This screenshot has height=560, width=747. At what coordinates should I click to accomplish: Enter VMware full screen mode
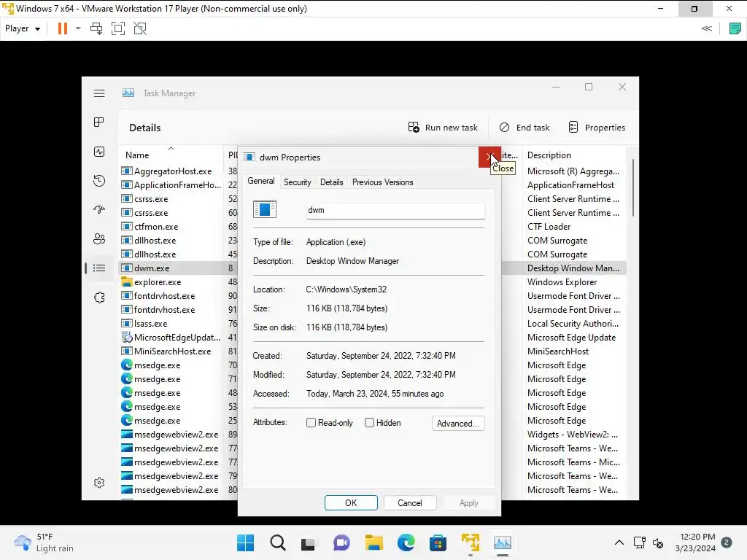coord(118,28)
